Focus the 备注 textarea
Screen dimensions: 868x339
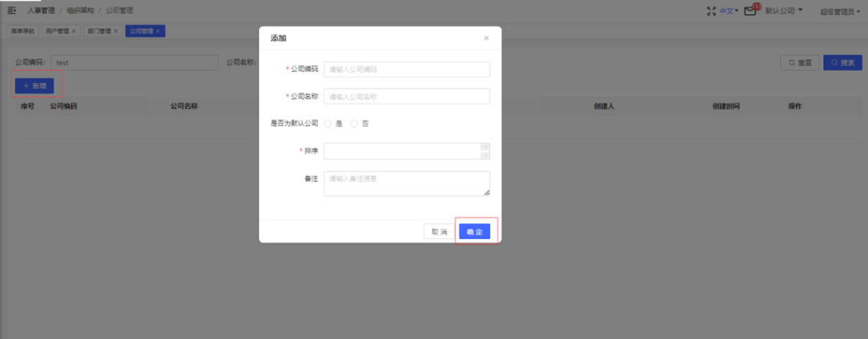pos(407,184)
